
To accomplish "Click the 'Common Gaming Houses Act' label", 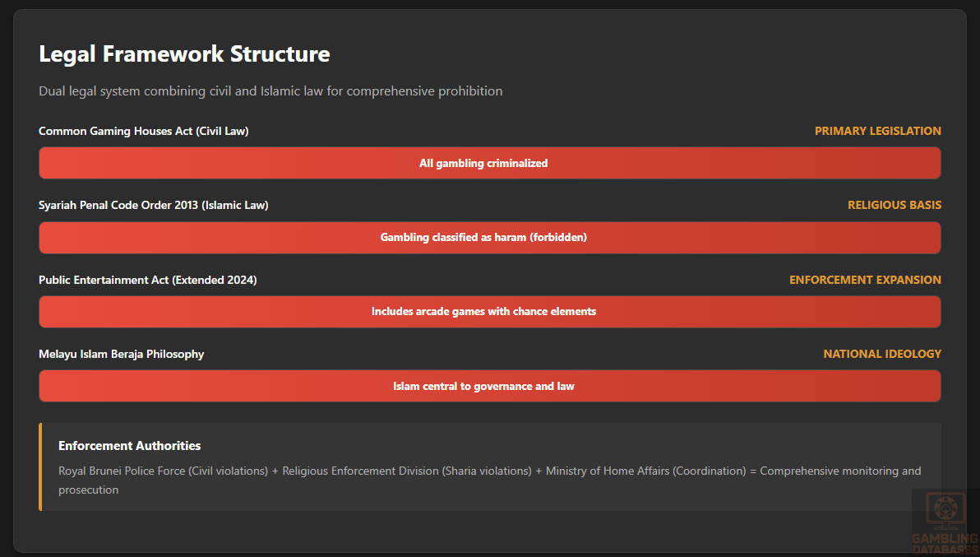I will point(143,131).
